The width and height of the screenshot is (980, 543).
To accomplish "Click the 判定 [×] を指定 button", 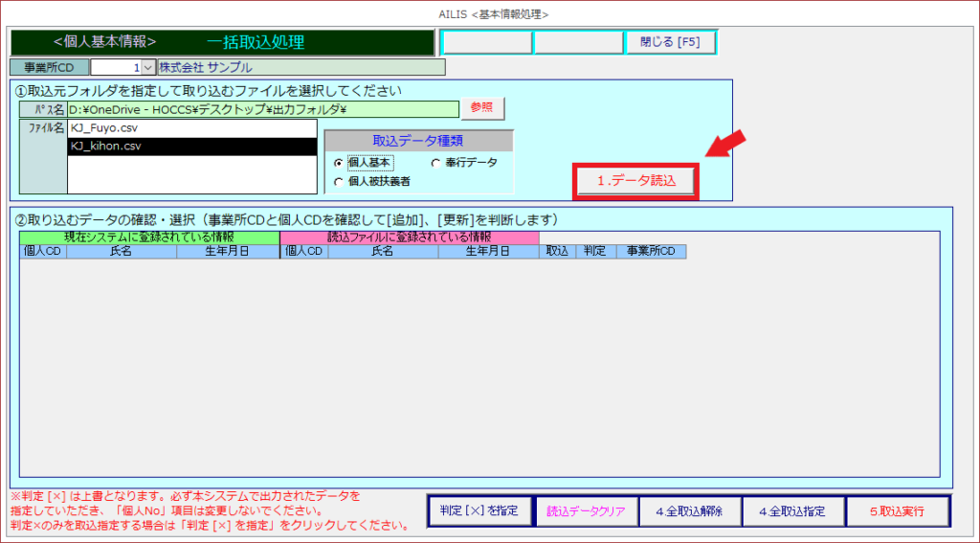I will [x=479, y=510].
